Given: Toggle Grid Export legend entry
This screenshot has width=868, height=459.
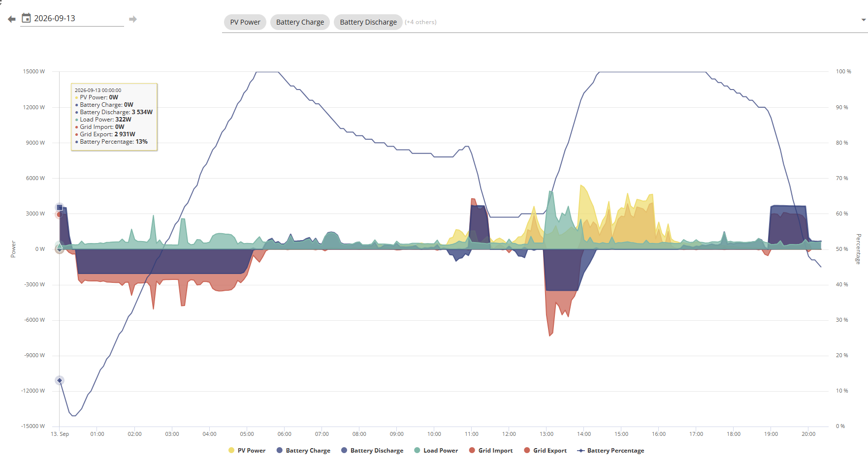Looking at the screenshot, I should click(x=546, y=451).
